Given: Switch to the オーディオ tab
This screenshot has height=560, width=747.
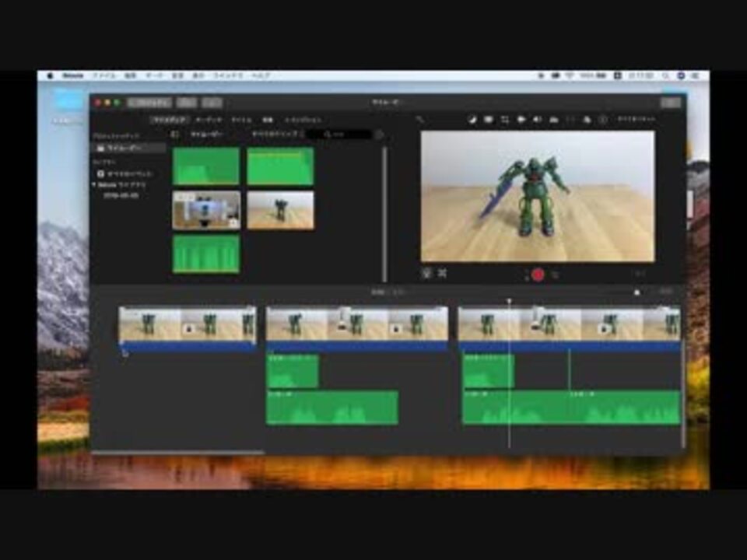Looking at the screenshot, I should coord(209,120).
